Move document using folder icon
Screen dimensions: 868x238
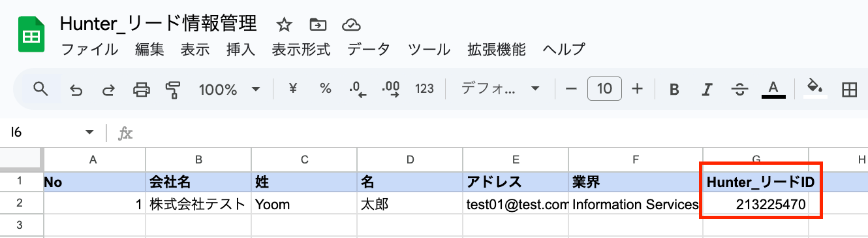point(318,25)
